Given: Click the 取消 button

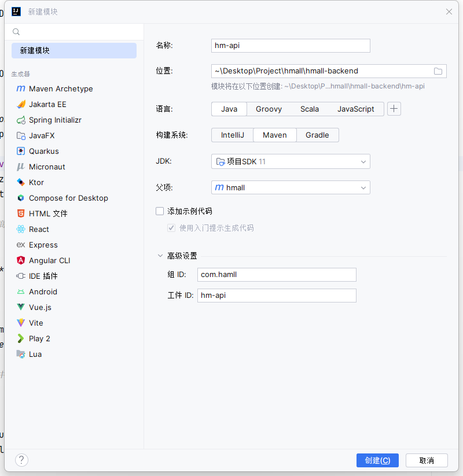Looking at the screenshot, I should pos(427,460).
